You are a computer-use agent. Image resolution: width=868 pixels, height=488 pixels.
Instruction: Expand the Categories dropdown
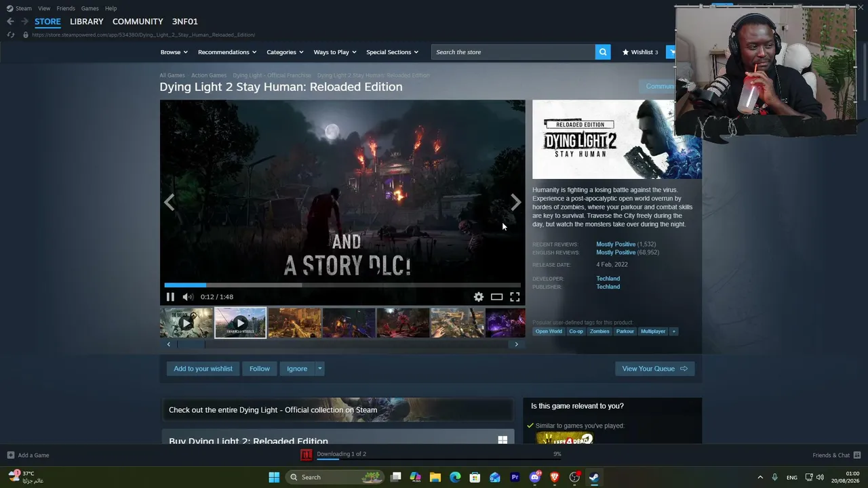tap(285, 52)
